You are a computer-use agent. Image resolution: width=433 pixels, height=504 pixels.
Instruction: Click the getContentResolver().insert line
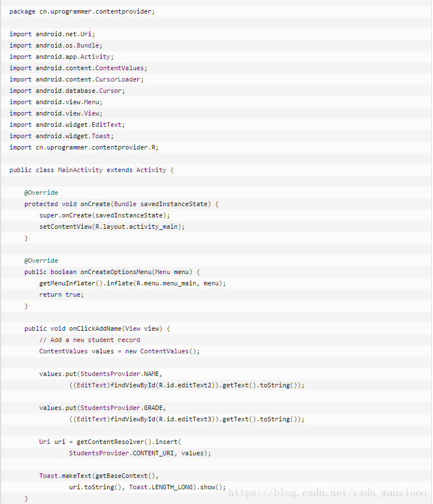coord(110,442)
